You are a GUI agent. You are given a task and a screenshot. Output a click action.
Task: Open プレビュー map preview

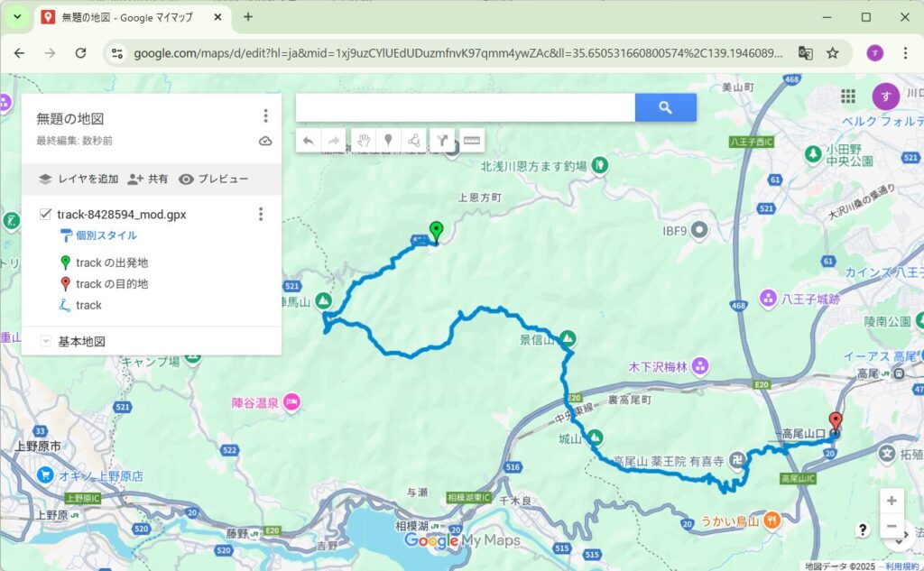(213, 180)
